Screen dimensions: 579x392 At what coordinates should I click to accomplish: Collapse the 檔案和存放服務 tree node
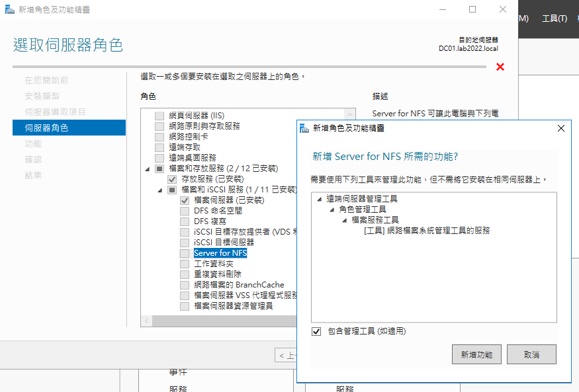148,169
